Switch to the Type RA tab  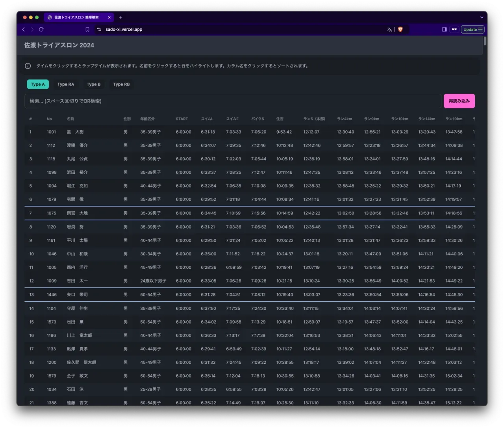pyautogui.click(x=66, y=84)
